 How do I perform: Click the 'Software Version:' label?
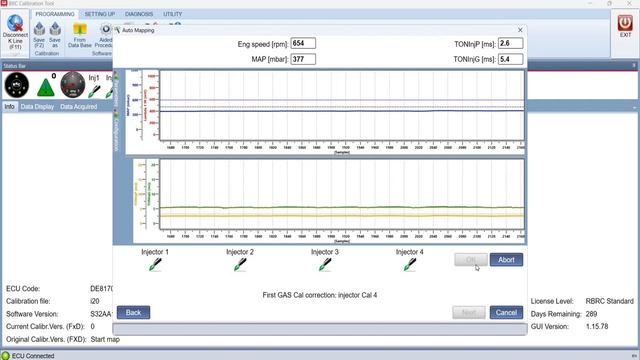(32, 314)
